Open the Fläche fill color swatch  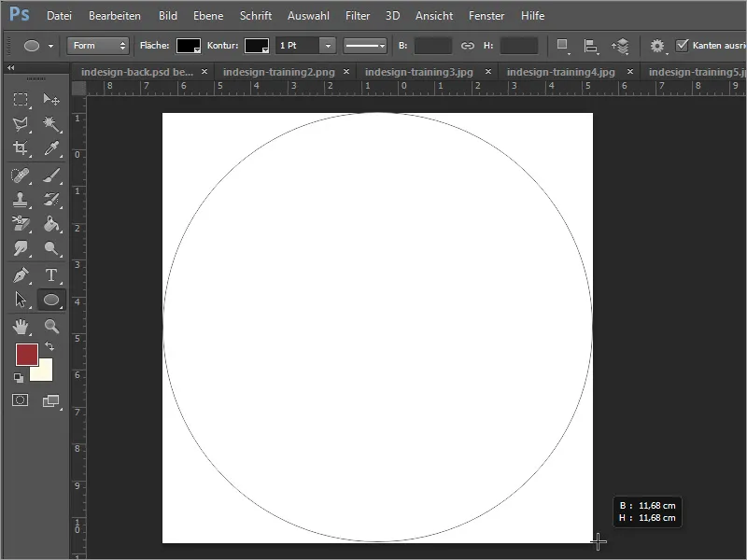(189, 46)
